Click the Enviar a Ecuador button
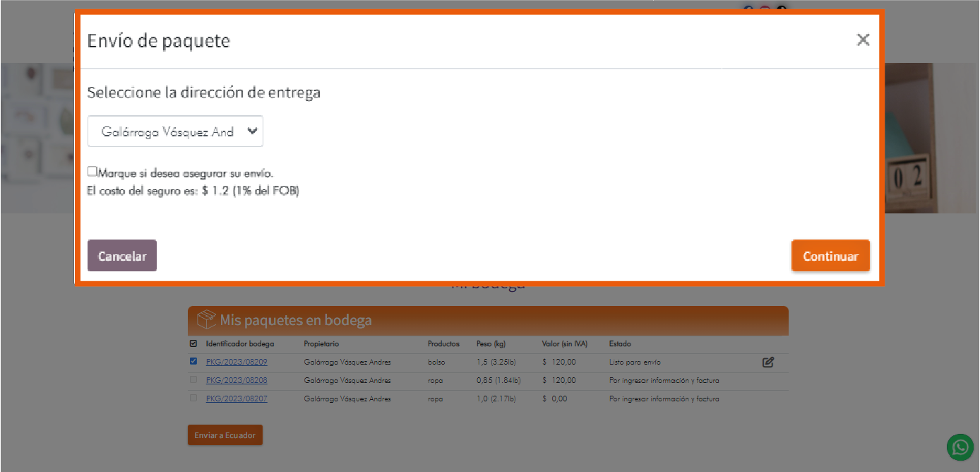 pyautogui.click(x=225, y=435)
